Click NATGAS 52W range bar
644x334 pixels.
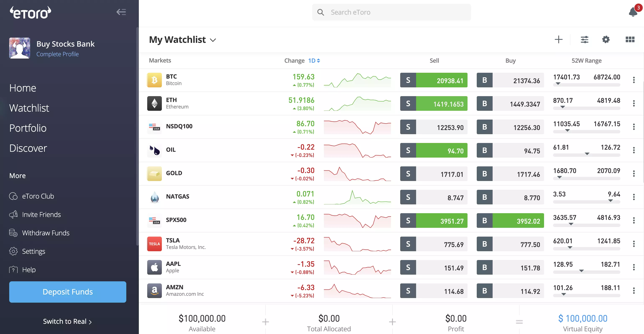click(x=586, y=202)
